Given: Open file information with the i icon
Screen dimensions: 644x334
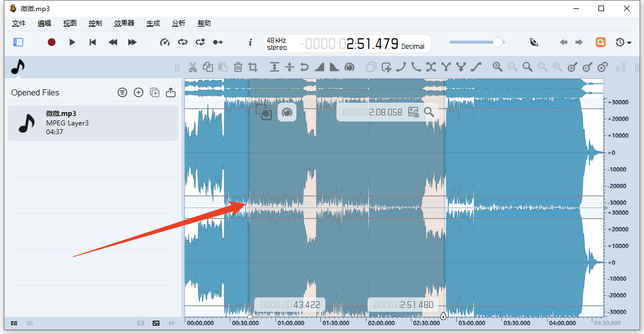Looking at the screenshot, I should (x=250, y=42).
